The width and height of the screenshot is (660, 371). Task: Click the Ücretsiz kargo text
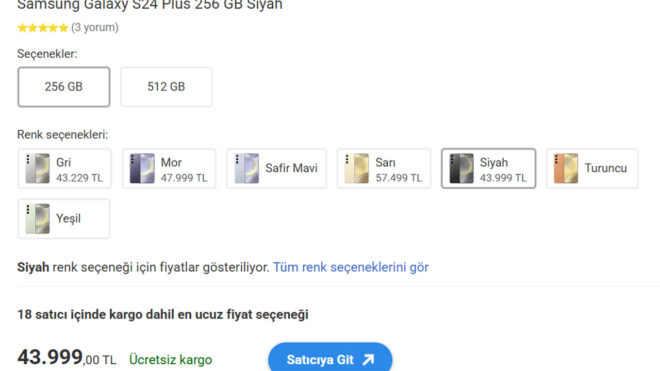[x=170, y=360]
